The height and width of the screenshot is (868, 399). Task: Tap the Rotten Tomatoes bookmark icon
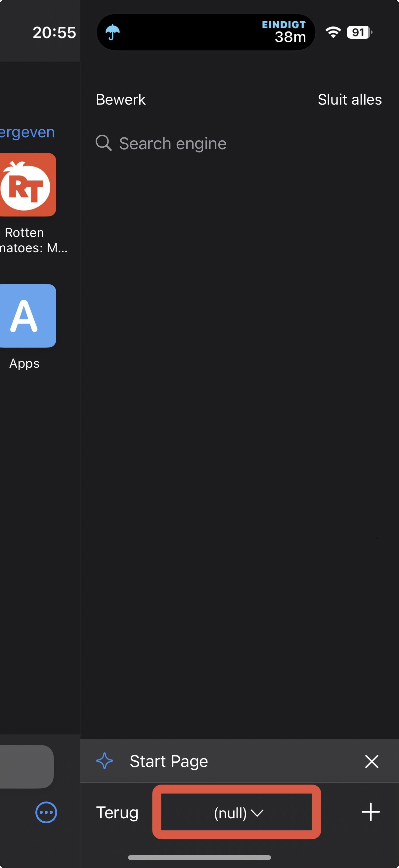point(27,185)
